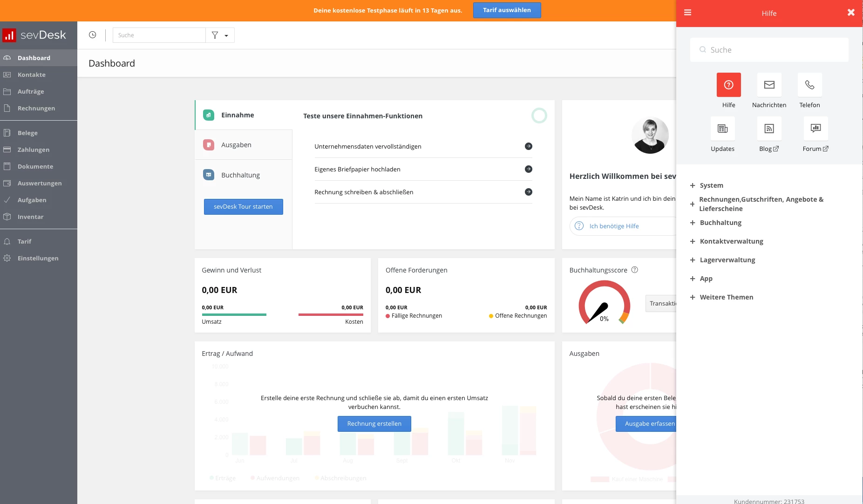Click Katrin's profile photo
Image resolution: width=863 pixels, height=504 pixels.
(650, 136)
